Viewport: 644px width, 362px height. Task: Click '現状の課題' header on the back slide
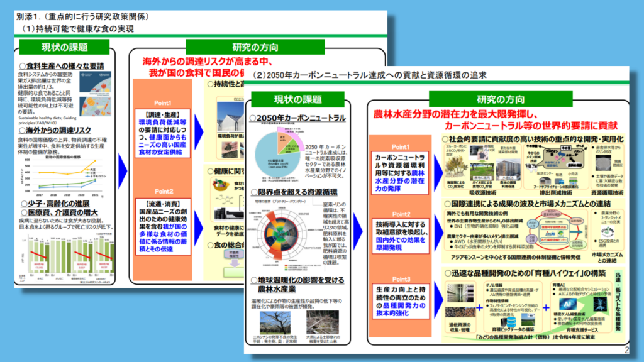click(65, 47)
